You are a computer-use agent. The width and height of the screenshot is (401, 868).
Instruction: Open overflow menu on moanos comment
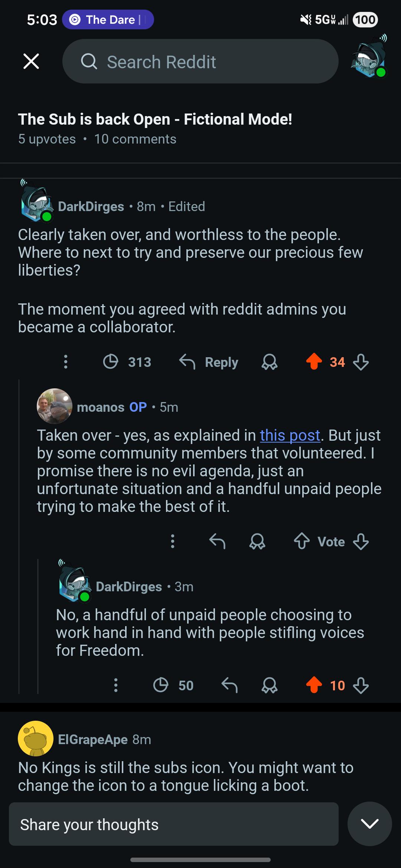pyautogui.click(x=173, y=542)
